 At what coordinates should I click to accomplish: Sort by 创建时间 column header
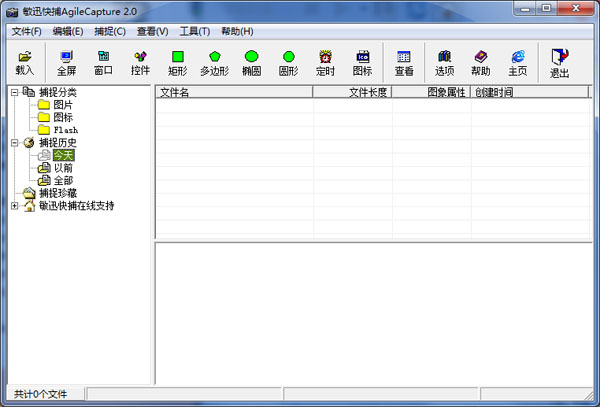530,92
